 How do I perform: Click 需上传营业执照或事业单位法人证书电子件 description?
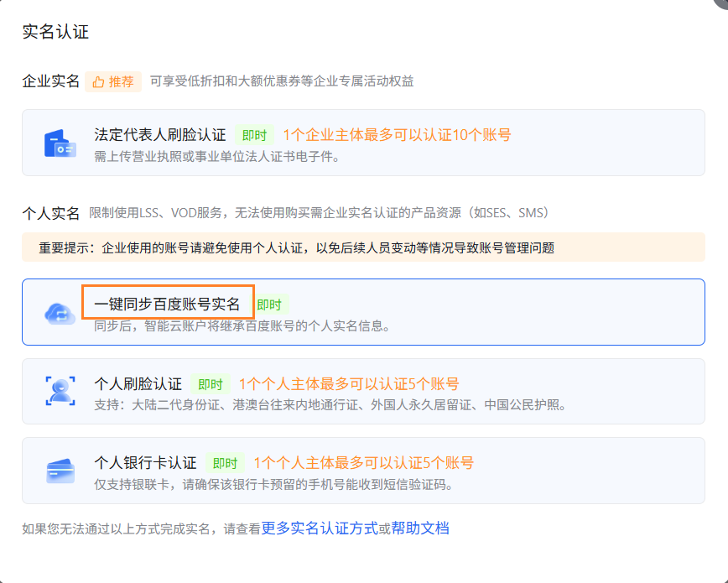click(217, 157)
